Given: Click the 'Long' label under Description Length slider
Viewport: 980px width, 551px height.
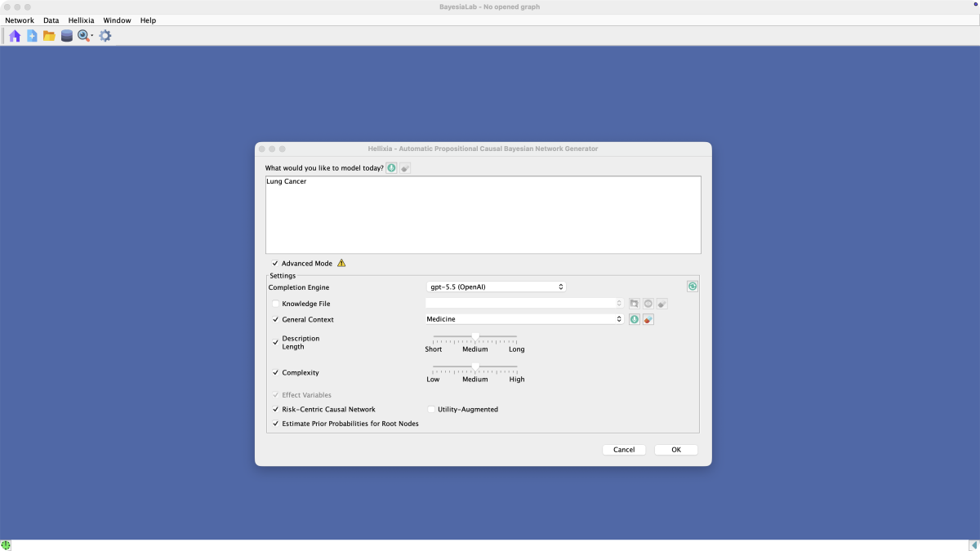Looking at the screenshot, I should (517, 349).
